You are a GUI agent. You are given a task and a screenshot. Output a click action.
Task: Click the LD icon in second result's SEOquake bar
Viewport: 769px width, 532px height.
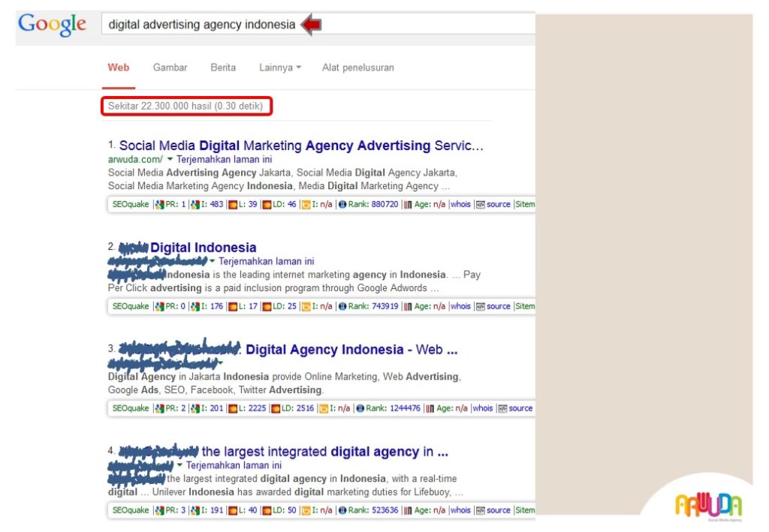(267, 307)
